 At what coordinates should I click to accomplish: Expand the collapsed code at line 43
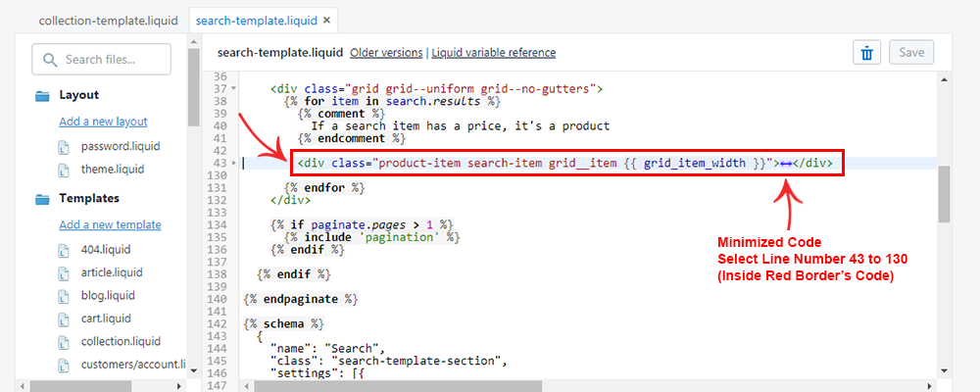click(x=232, y=163)
